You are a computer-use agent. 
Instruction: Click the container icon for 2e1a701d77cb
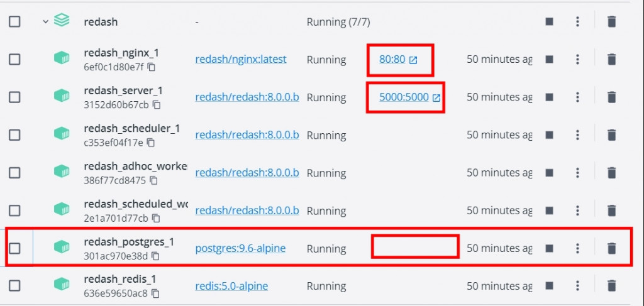coord(62,209)
